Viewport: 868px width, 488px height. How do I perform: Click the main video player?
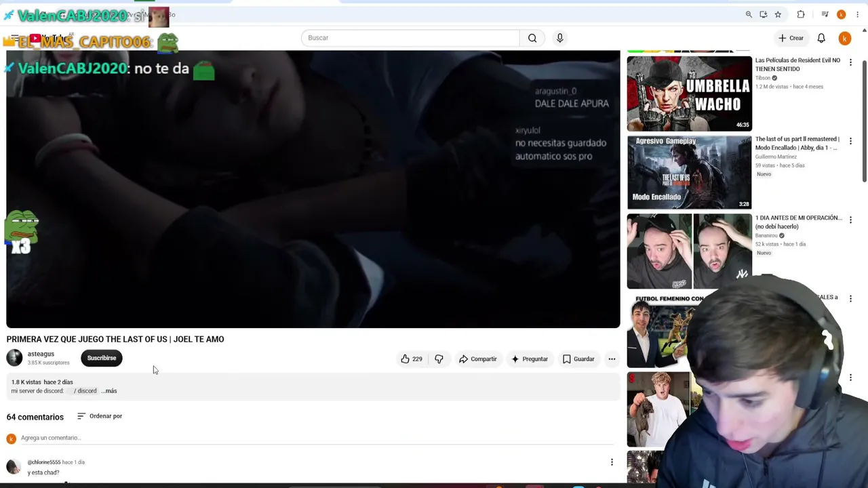(313, 189)
